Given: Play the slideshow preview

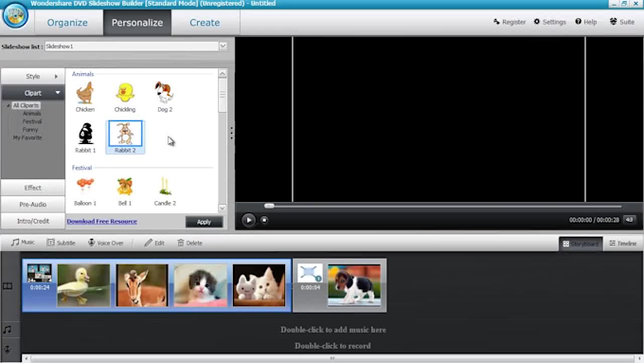Looking at the screenshot, I should pos(248,220).
